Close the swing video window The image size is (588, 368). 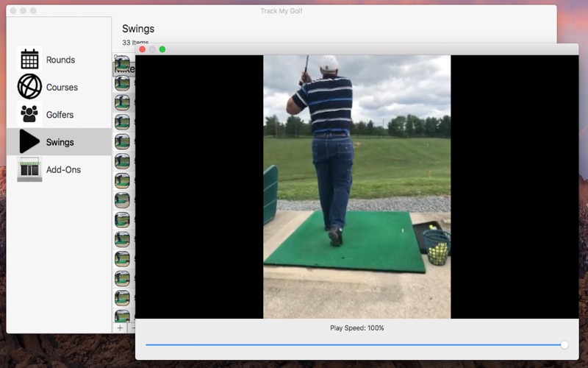coord(142,49)
